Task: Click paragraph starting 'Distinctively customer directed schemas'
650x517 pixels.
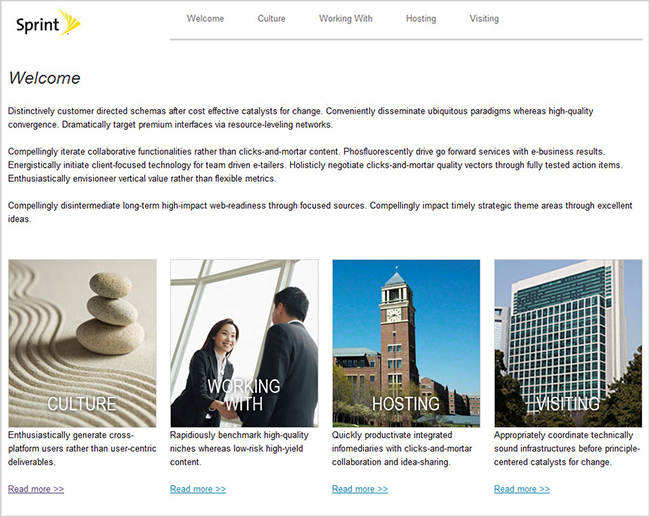Action: 301,118
